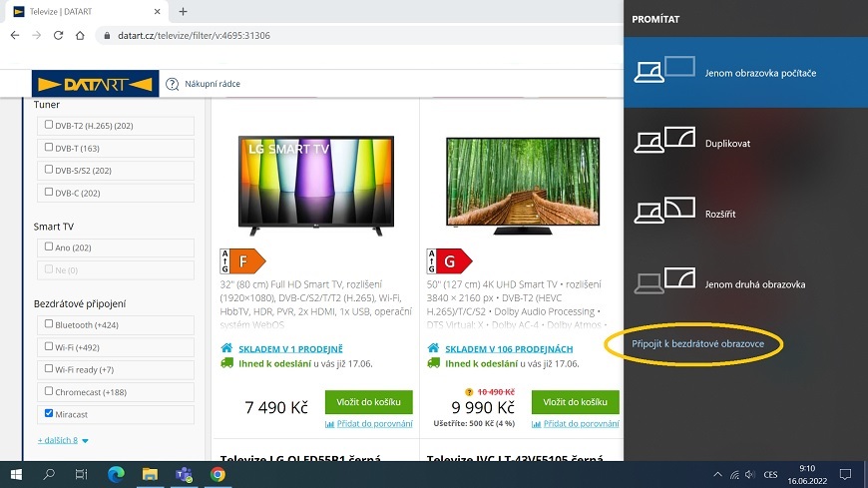Image resolution: width=868 pixels, height=488 pixels.
Task: Show hidden system tray icons
Action: 717,475
